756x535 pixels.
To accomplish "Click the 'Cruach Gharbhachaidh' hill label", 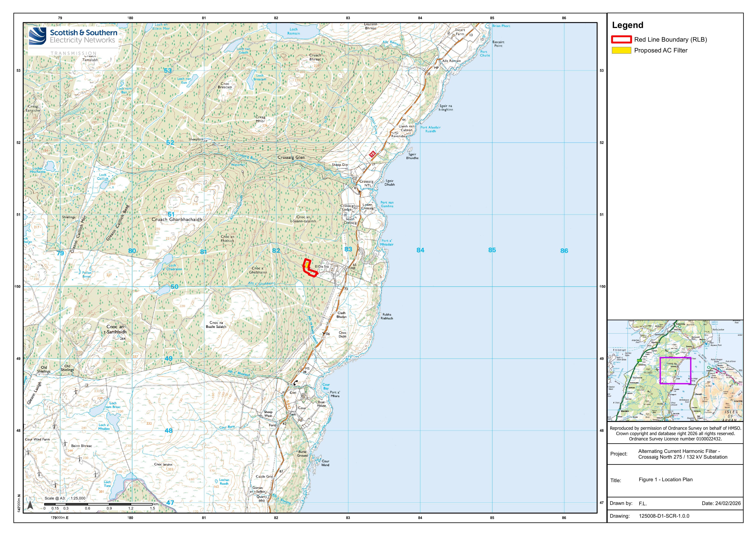I will (177, 219).
